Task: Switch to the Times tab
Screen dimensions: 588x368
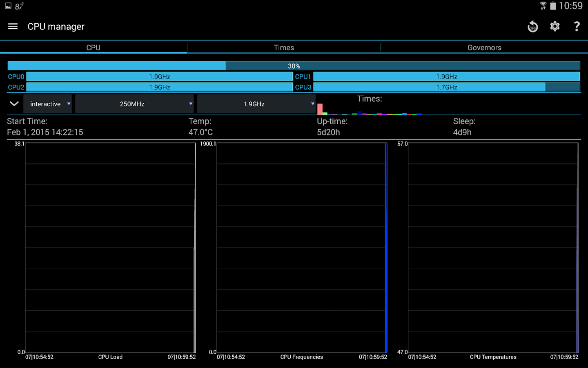Action: [284, 47]
